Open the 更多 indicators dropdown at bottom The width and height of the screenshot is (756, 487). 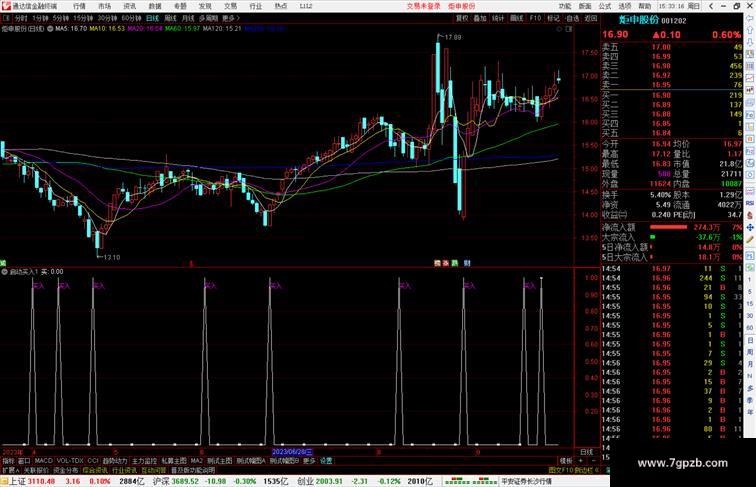coord(309,461)
